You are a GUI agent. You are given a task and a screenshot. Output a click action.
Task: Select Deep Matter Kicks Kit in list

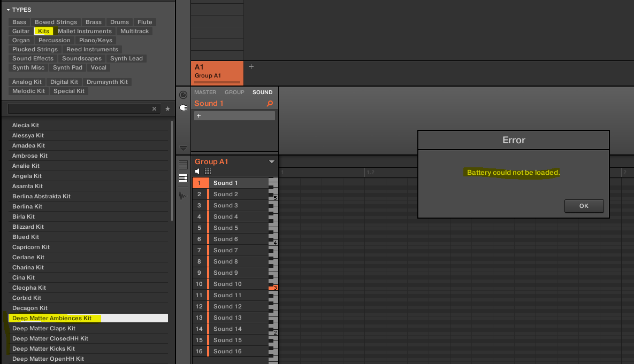tap(44, 349)
